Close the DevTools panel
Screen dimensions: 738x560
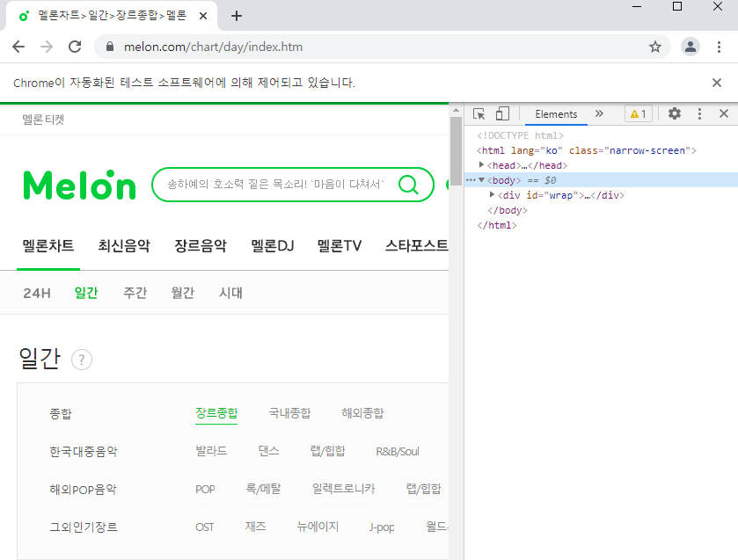(724, 113)
